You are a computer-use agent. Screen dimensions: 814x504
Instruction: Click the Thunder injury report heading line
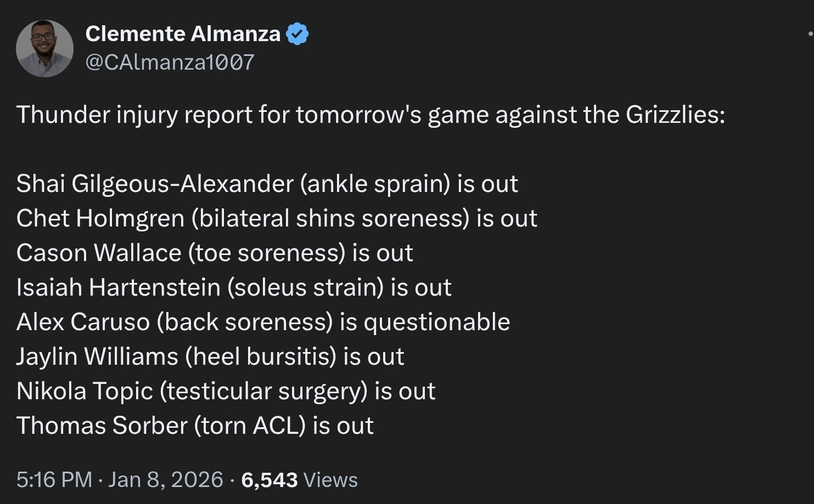(x=370, y=115)
